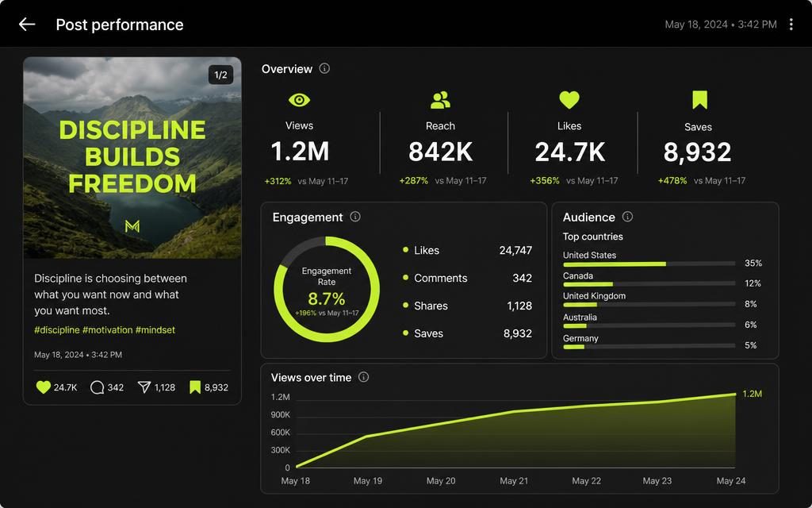Screen dimensions: 812x508
Task: Click the 1/2 carousel indicator on post image
Action: (x=220, y=75)
